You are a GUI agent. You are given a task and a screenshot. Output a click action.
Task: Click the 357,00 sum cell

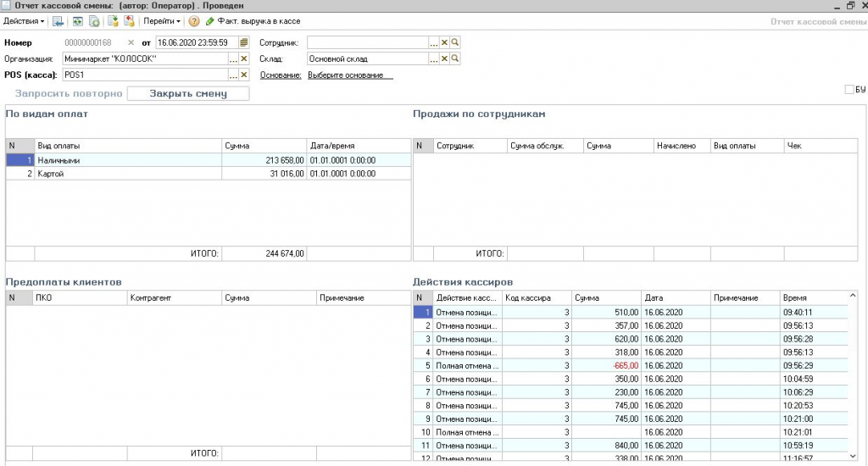point(606,326)
